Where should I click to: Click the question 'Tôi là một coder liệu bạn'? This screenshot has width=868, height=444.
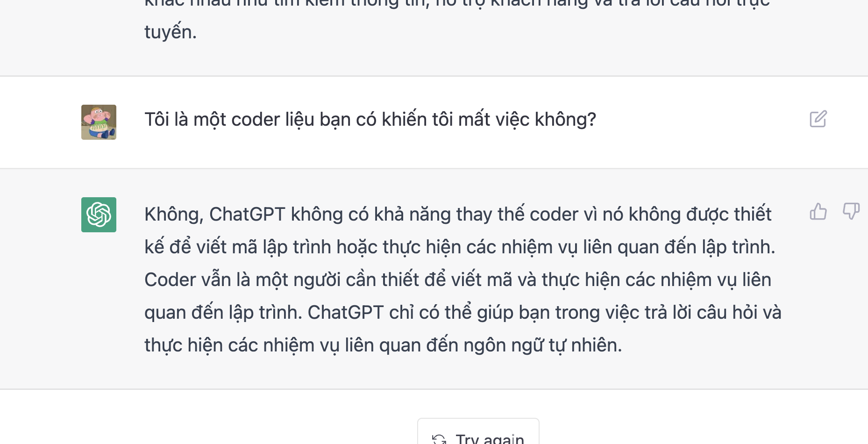pos(370,120)
